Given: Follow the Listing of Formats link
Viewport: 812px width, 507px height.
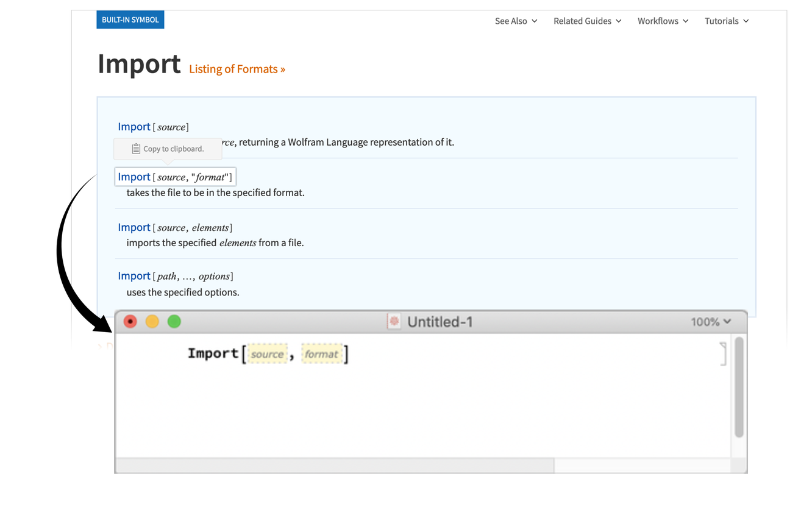Looking at the screenshot, I should click(x=237, y=69).
